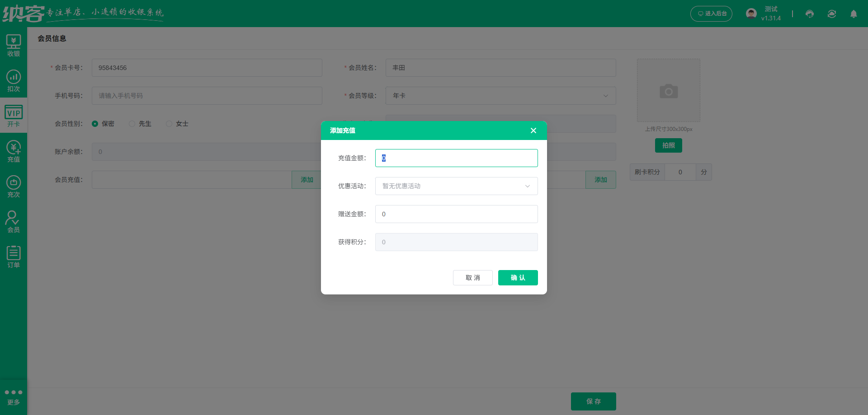868x415 pixels.
Task: Open the 充值 recharge sidebar icon
Action: pos(14,151)
